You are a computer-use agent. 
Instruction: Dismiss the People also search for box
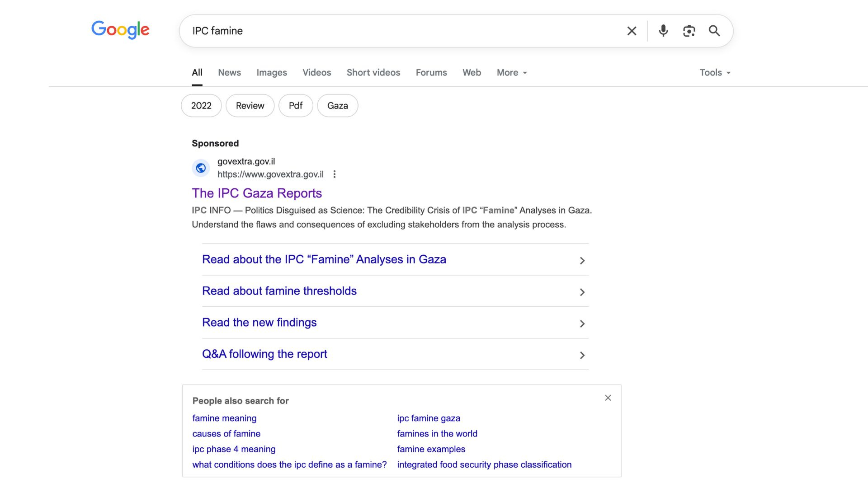pos(608,398)
